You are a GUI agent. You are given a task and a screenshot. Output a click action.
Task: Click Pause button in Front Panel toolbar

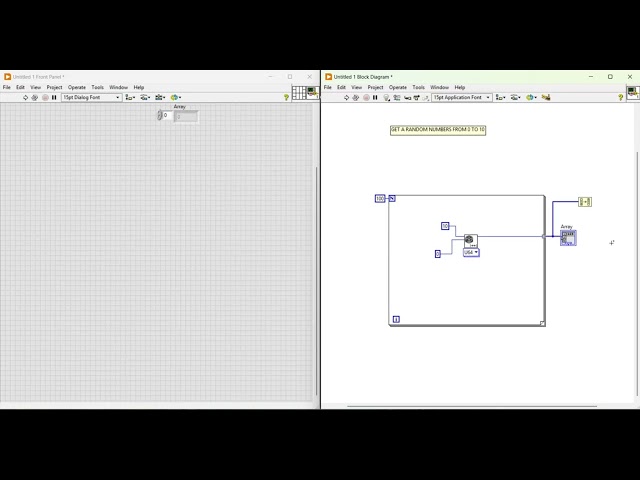54,98
